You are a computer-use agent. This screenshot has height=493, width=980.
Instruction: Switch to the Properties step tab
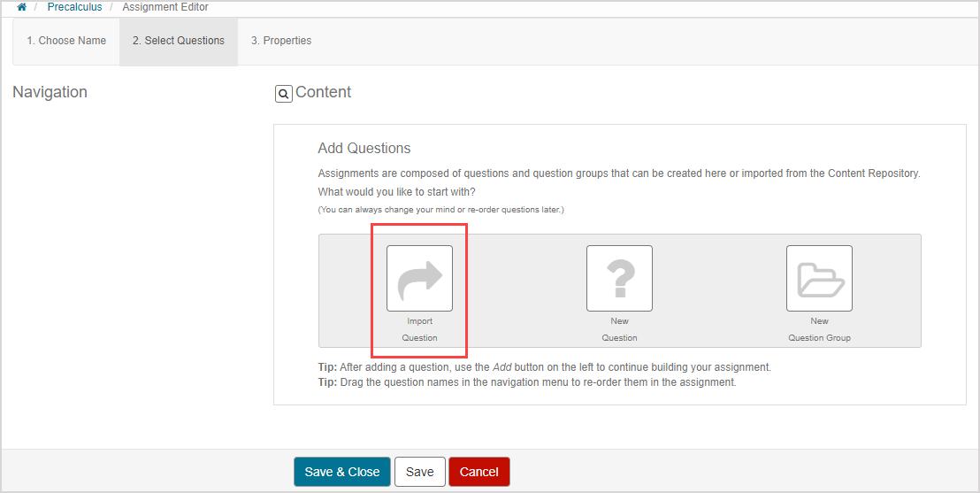tap(281, 41)
